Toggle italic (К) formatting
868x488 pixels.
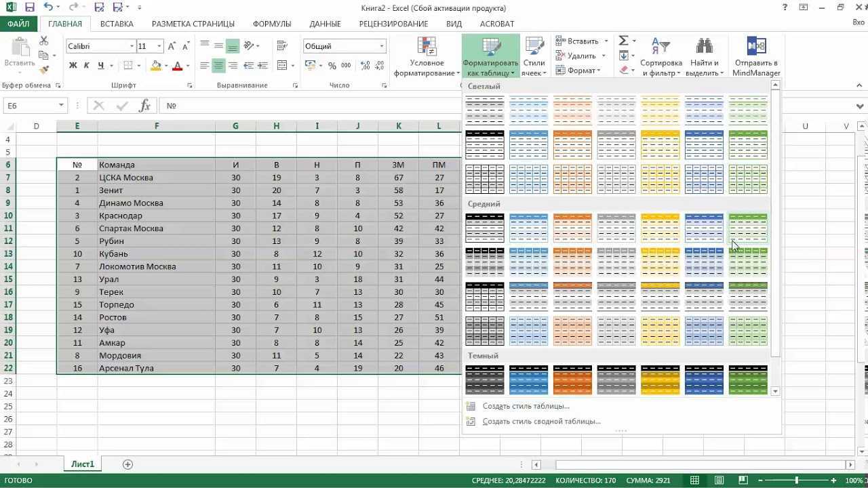[x=87, y=66]
